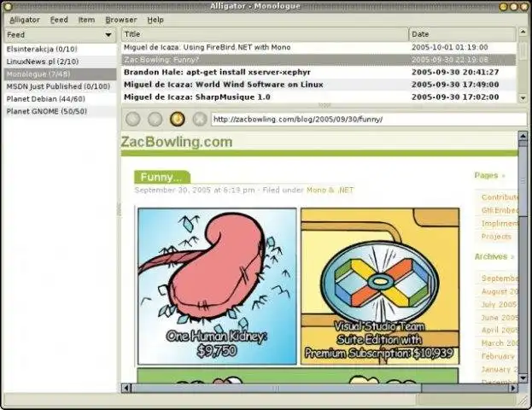Screen dimensions: 532x410
Task: Click the kidney comic panel image
Action: (x=217, y=286)
